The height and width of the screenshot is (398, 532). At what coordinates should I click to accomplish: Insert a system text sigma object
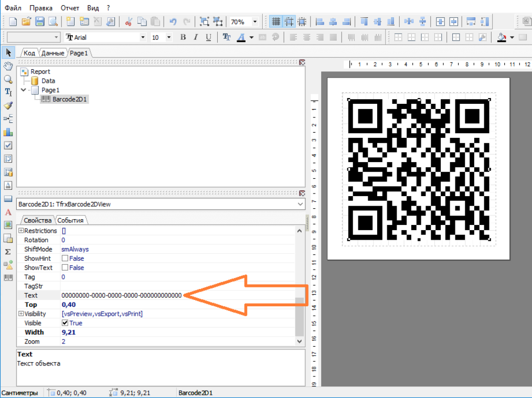(x=8, y=252)
